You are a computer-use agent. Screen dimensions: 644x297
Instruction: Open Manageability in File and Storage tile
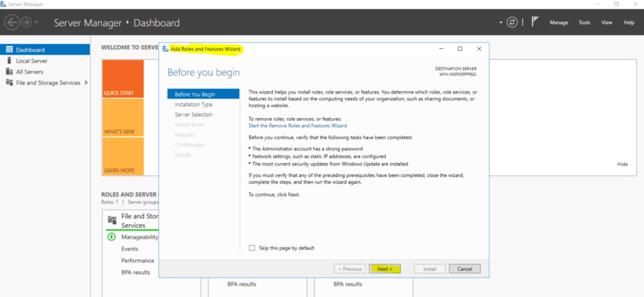140,237
